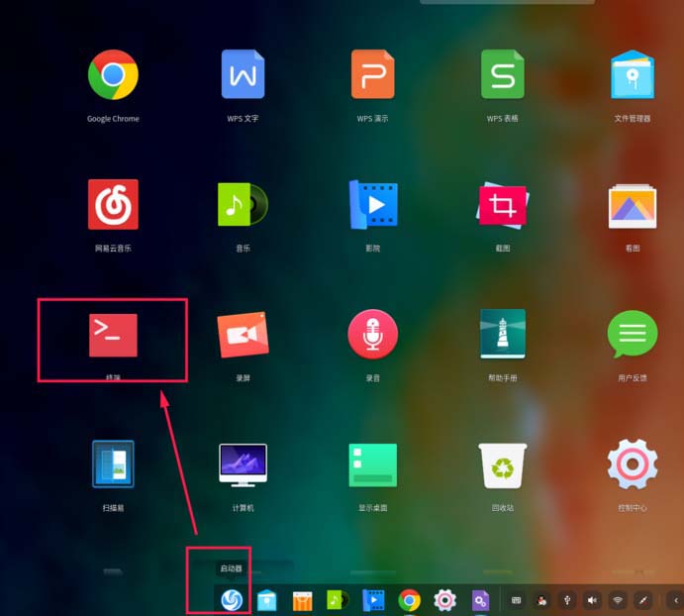Open the green WPS 表格 spreadsheet app
This screenshot has height=616, width=684.
(x=503, y=73)
